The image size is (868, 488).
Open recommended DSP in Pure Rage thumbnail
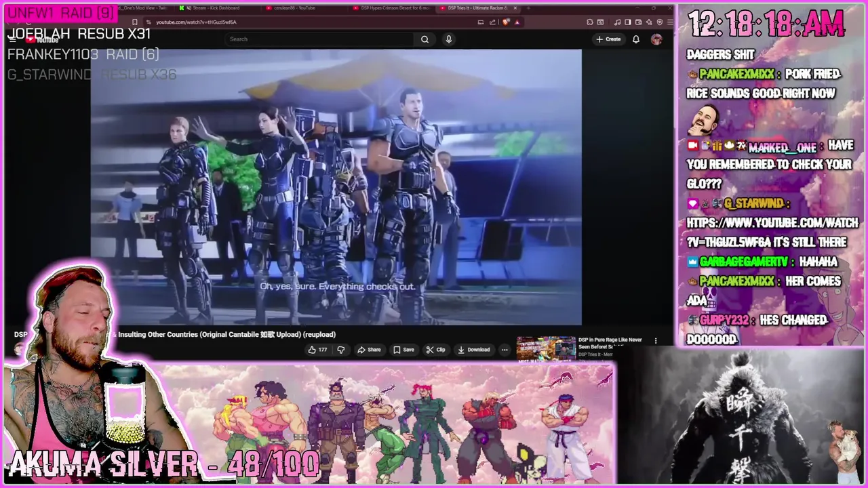tap(546, 348)
